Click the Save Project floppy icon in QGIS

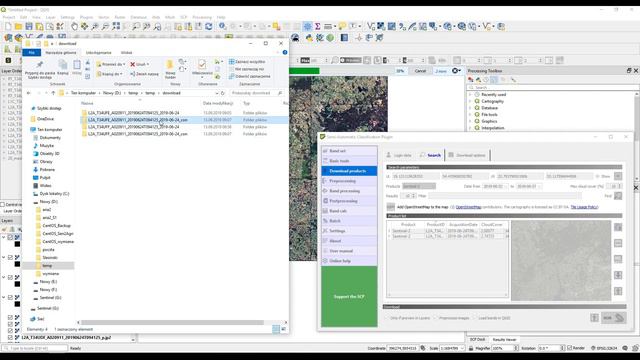pos(29,27)
